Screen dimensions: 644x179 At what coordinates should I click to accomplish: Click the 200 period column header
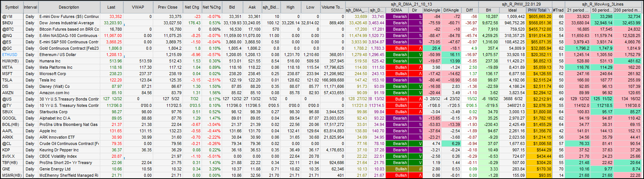tap(627, 10)
